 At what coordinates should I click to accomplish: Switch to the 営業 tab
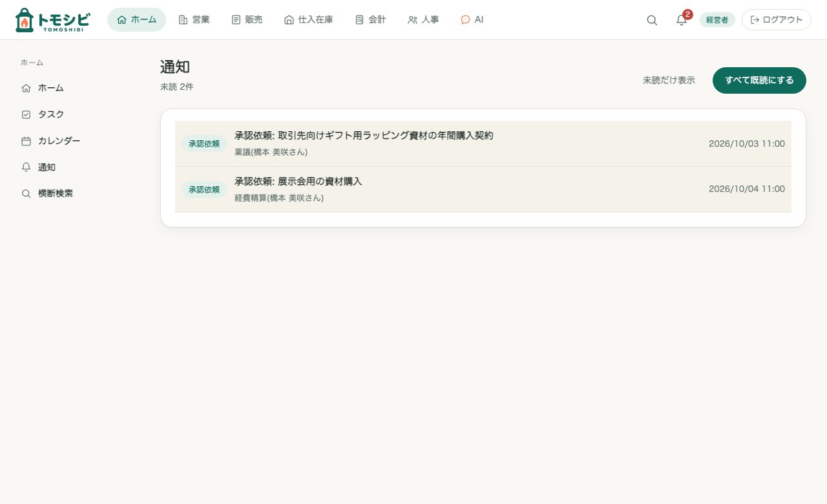(x=194, y=20)
